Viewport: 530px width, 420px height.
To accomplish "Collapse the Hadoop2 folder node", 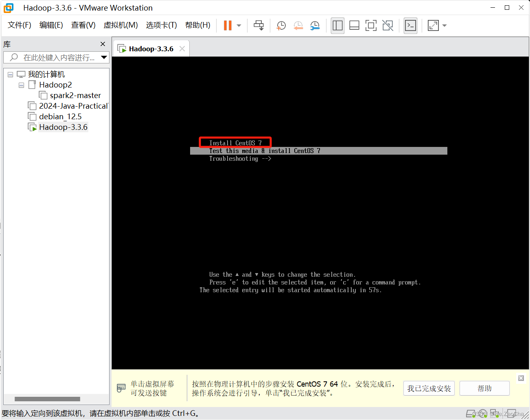I will [x=21, y=85].
